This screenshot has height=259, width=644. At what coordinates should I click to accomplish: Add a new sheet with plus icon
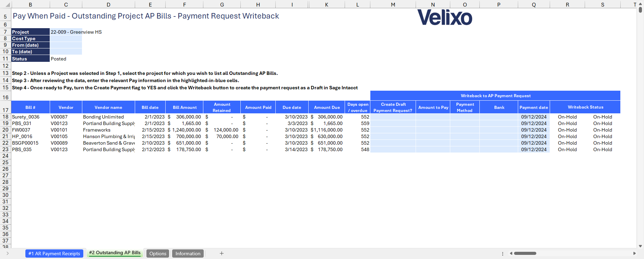[222, 254]
